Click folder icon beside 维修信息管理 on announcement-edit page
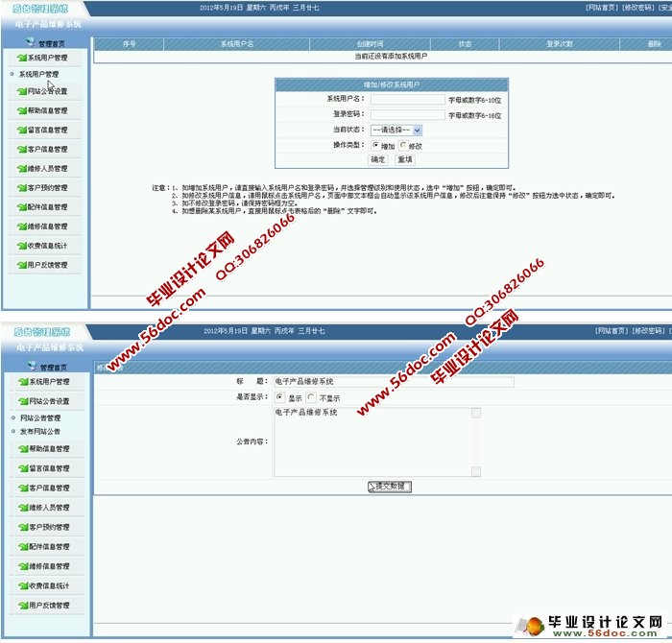The width and height of the screenshot is (672, 643). tap(24, 566)
